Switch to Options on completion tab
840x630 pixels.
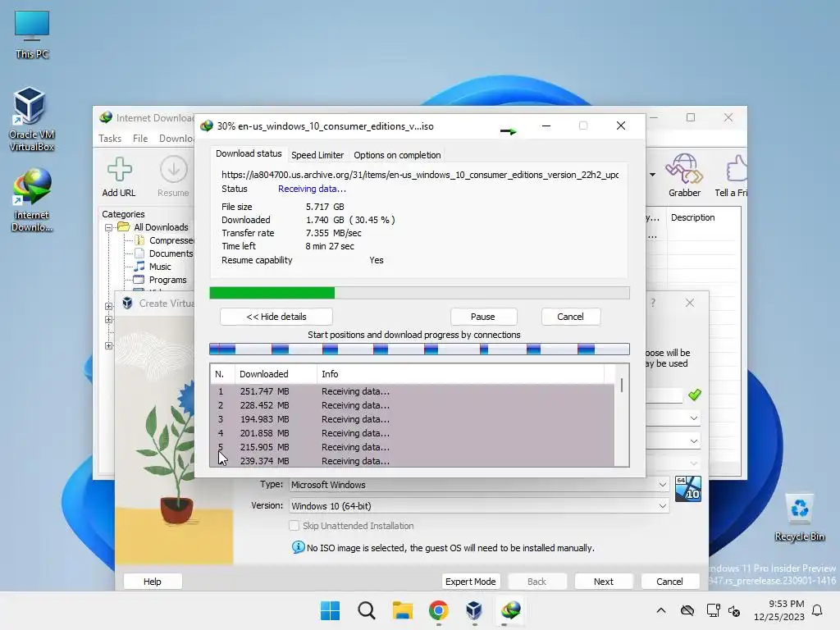[397, 155]
